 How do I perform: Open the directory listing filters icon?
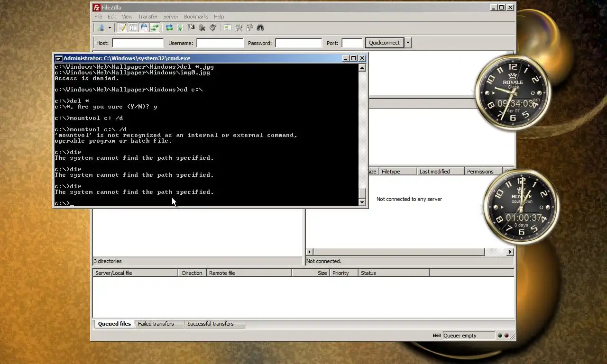pyautogui.click(x=228, y=28)
